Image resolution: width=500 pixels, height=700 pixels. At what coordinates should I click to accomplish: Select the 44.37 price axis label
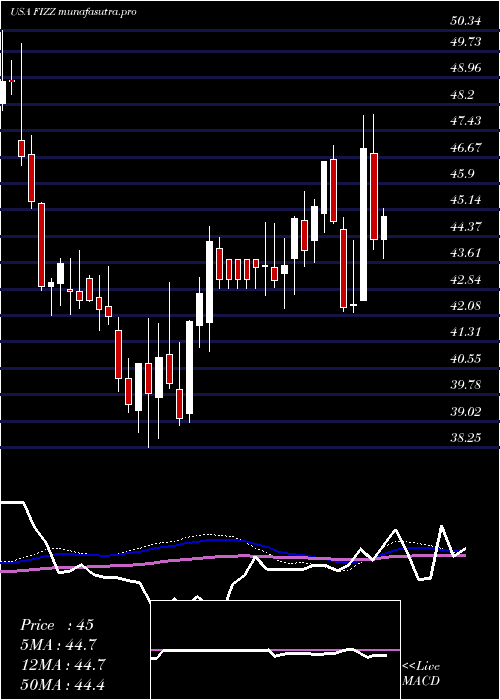tap(465, 226)
